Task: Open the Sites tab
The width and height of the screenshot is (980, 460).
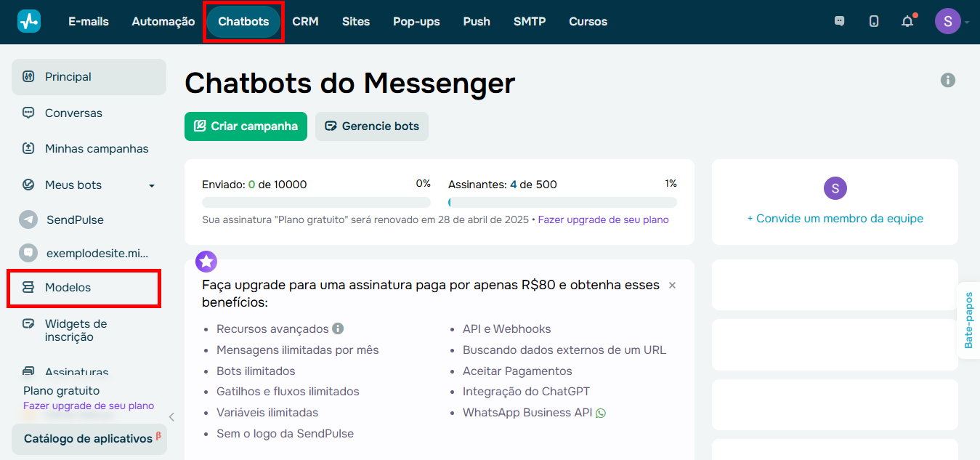Action: (x=356, y=22)
